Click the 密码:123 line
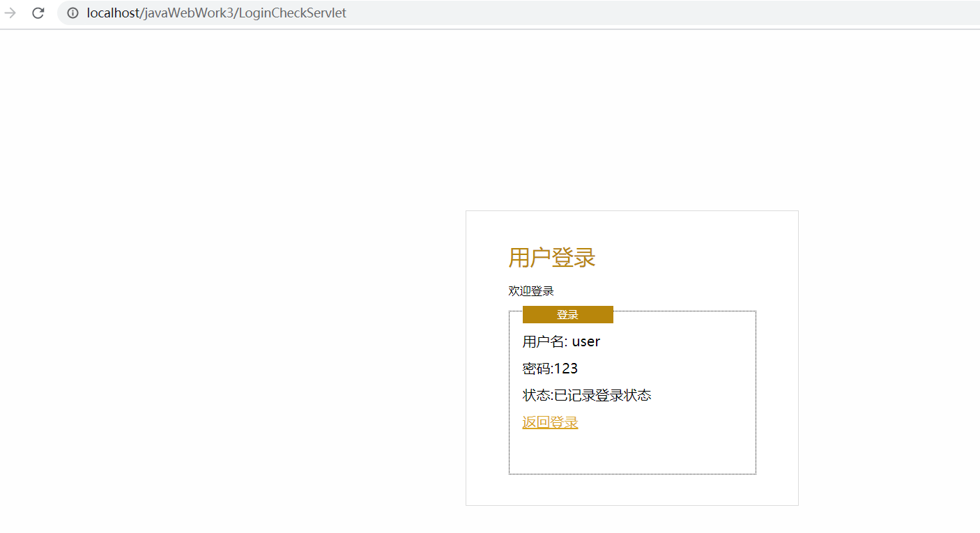 (x=550, y=369)
